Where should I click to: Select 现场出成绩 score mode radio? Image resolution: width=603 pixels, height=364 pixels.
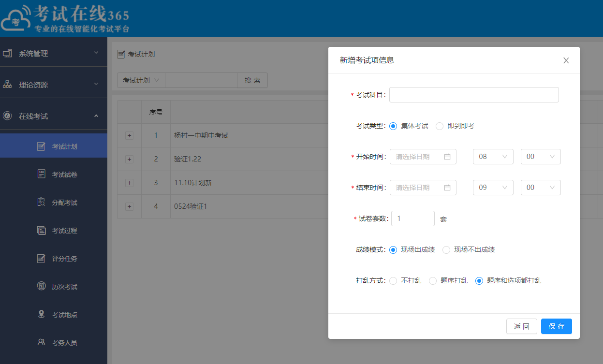pyautogui.click(x=393, y=250)
